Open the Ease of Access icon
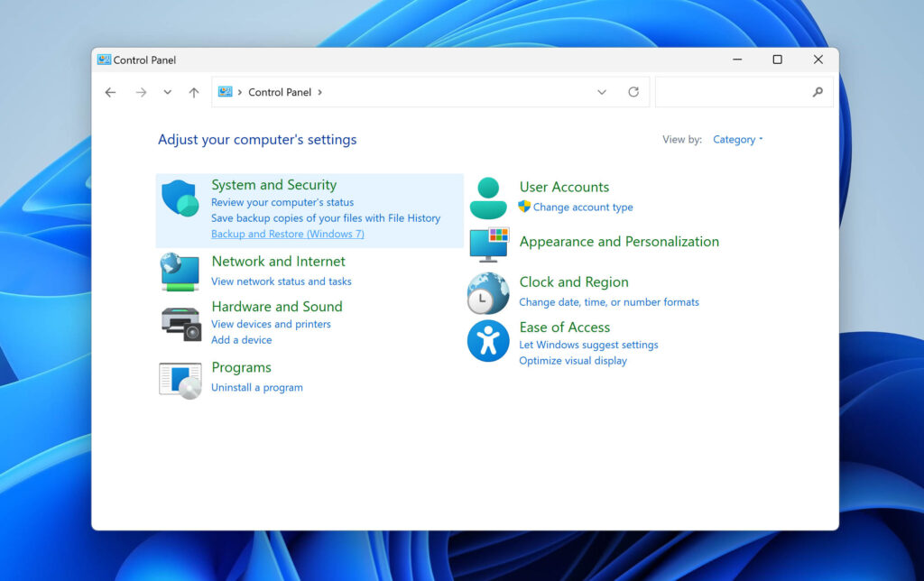 click(488, 341)
